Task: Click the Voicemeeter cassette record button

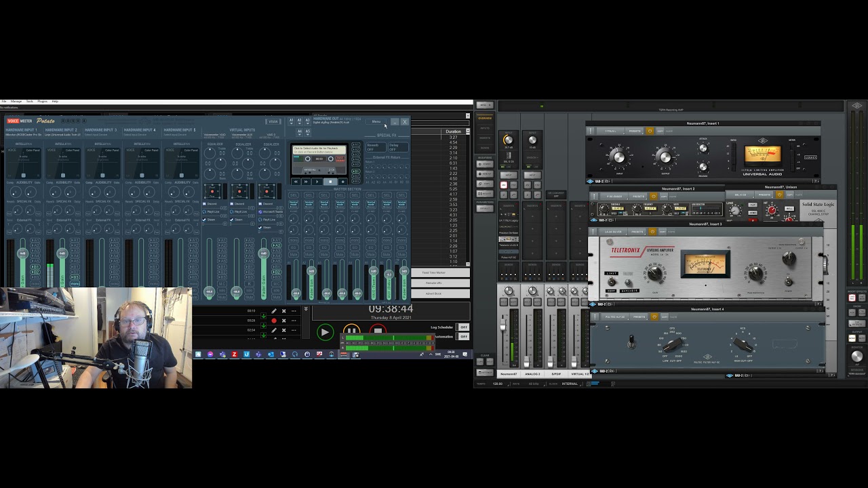Action: pos(342,182)
